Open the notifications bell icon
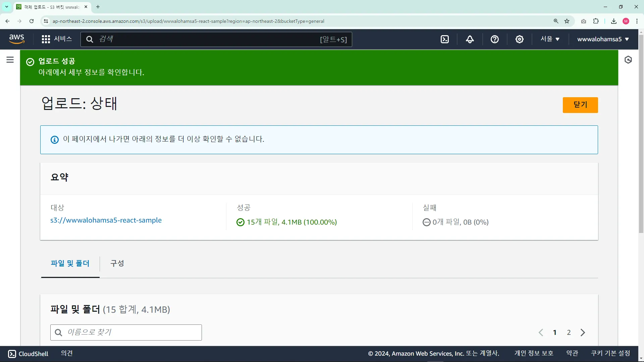The image size is (644, 362). 470,40
